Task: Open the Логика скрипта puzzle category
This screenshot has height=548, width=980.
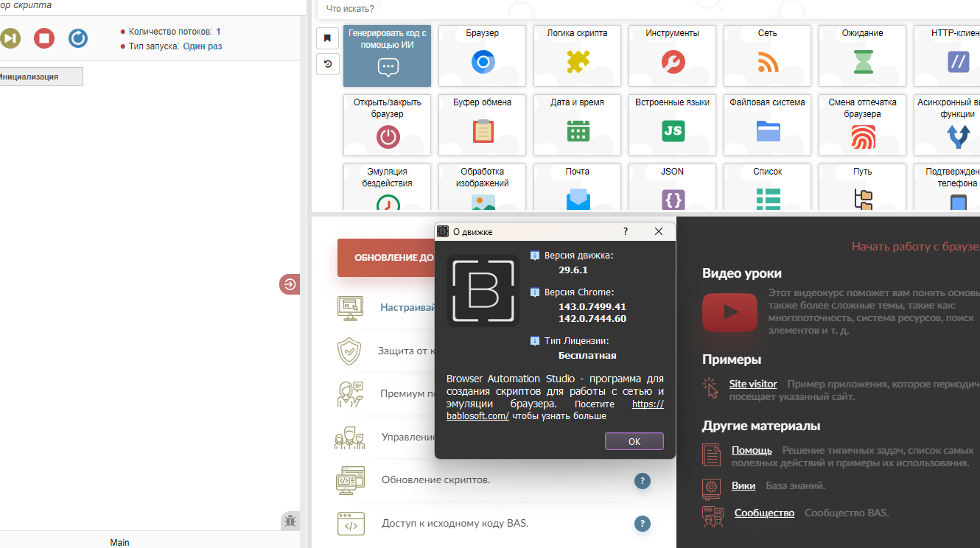Action: click(577, 56)
